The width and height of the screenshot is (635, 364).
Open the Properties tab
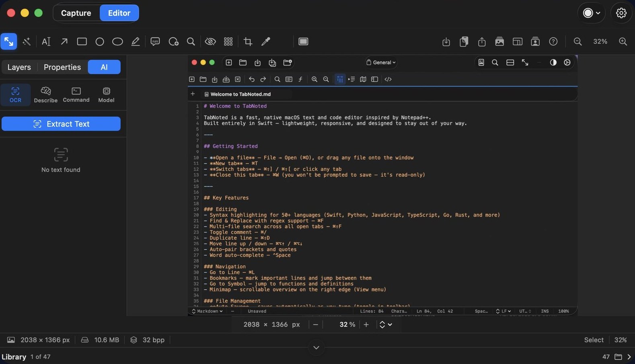[x=62, y=67]
